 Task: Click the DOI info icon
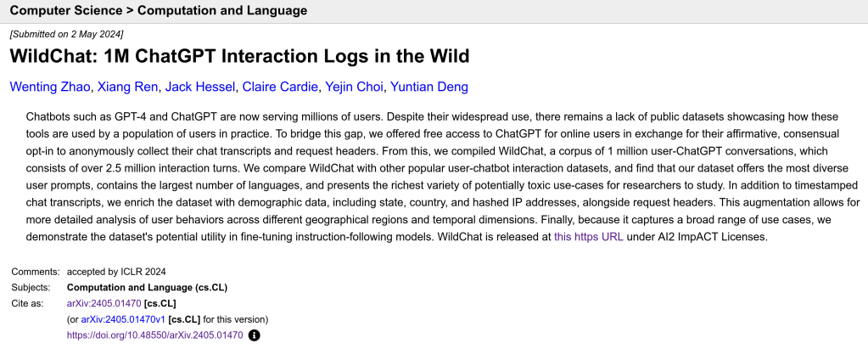(254, 335)
